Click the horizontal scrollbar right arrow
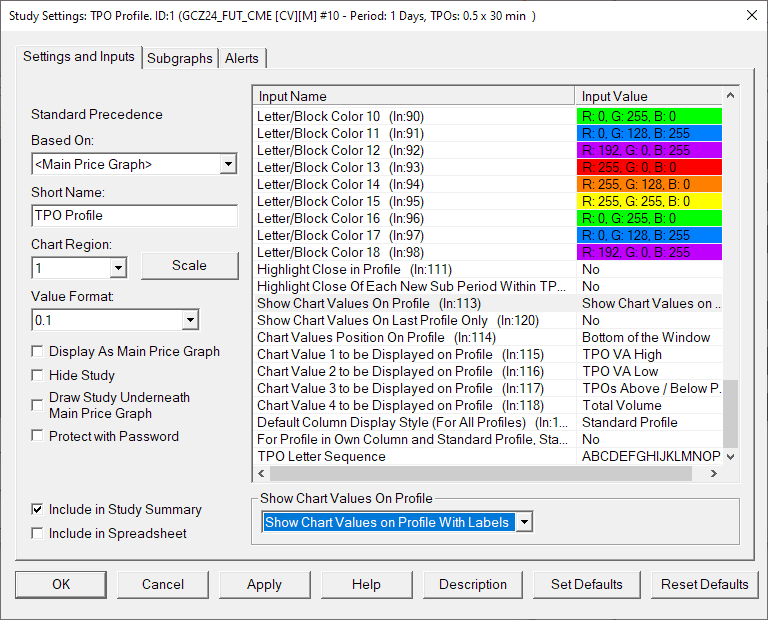 [714, 473]
